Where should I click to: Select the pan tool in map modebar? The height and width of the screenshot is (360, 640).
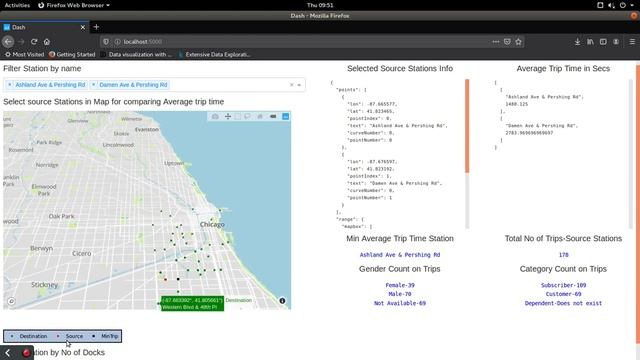pos(228,117)
